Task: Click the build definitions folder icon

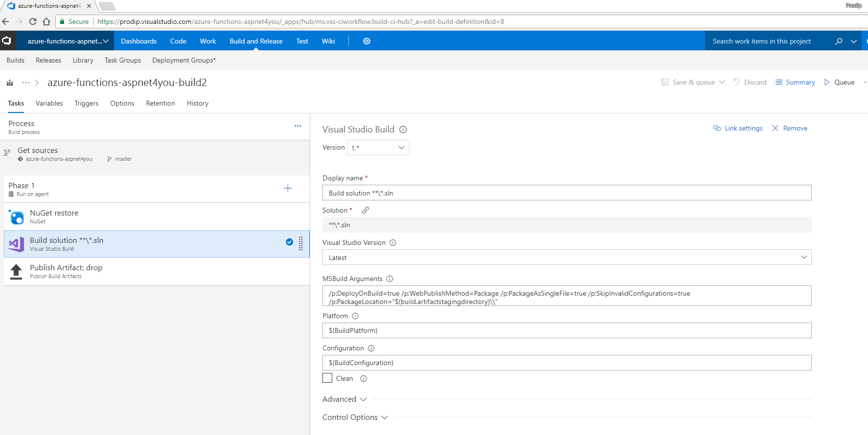Action: point(10,83)
